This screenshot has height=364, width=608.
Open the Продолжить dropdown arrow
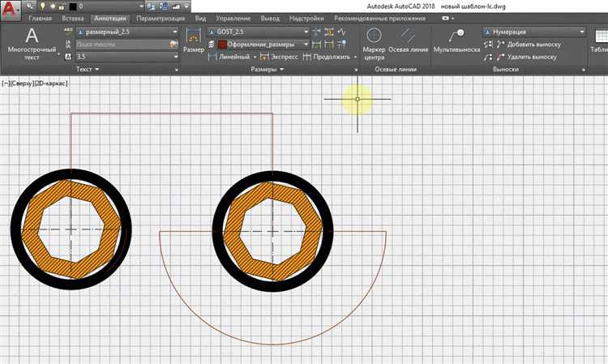pos(355,57)
